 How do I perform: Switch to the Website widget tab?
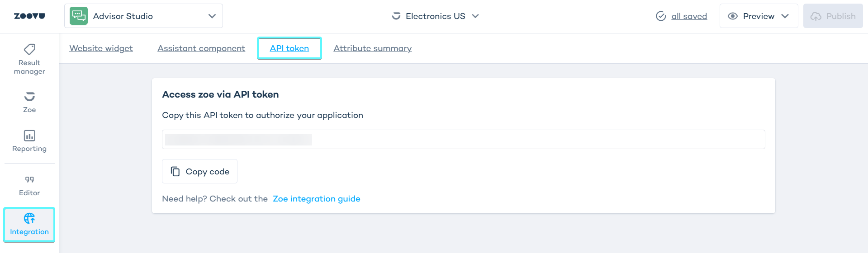click(x=101, y=48)
